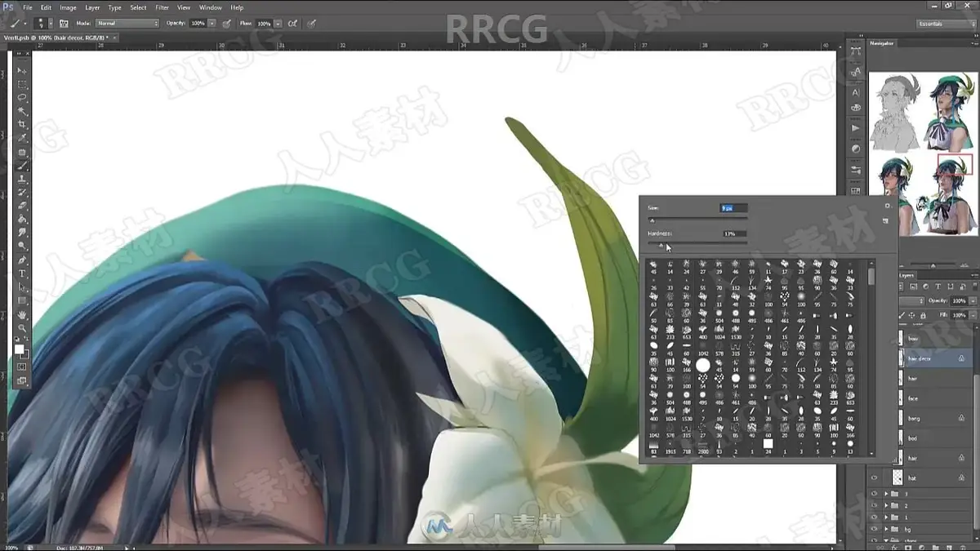
Task: Open foreground color swatch picker
Action: click(19, 349)
